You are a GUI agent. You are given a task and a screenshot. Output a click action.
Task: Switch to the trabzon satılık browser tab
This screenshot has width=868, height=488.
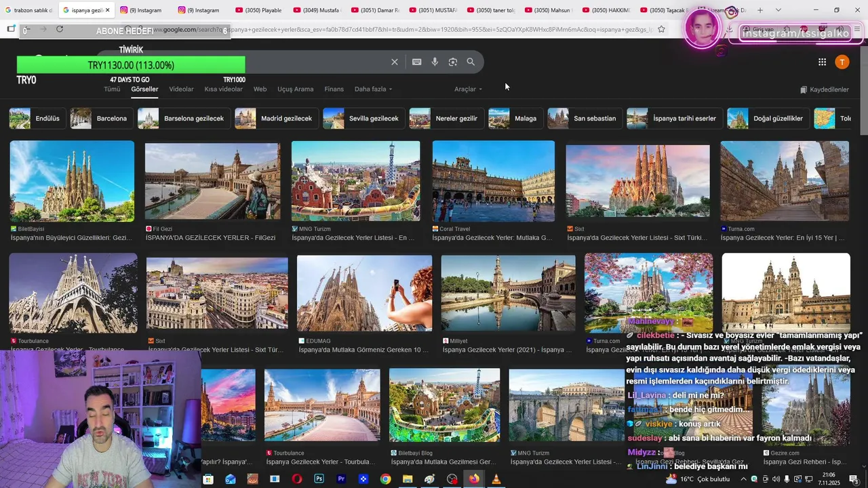tap(28, 10)
